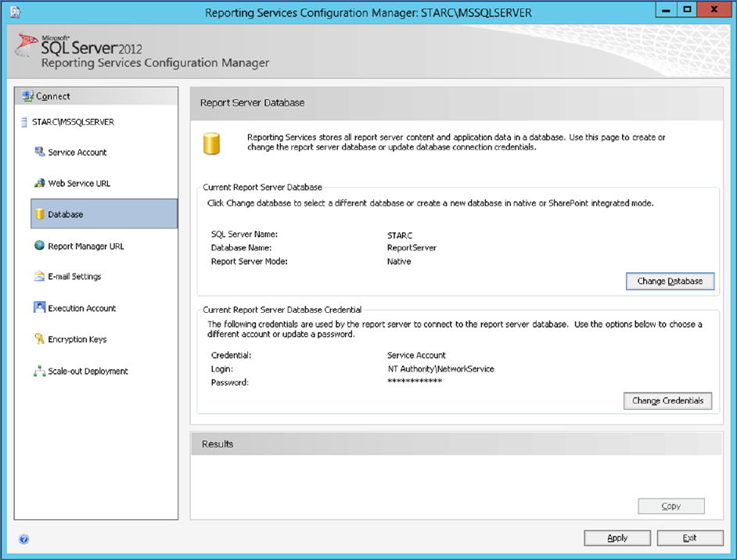This screenshot has width=737, height=560.
Task: Open Scale-out Deployment page
Action: click(88, 372)
